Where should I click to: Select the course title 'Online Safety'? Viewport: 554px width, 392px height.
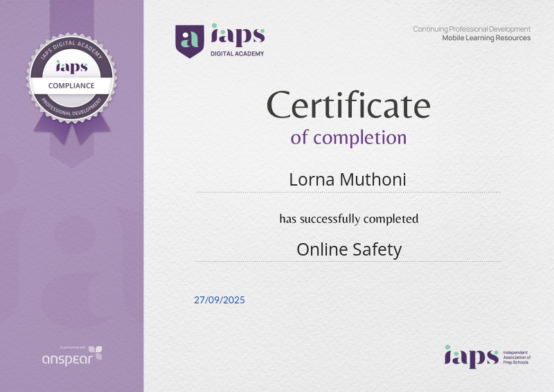(x=348, y=249)
